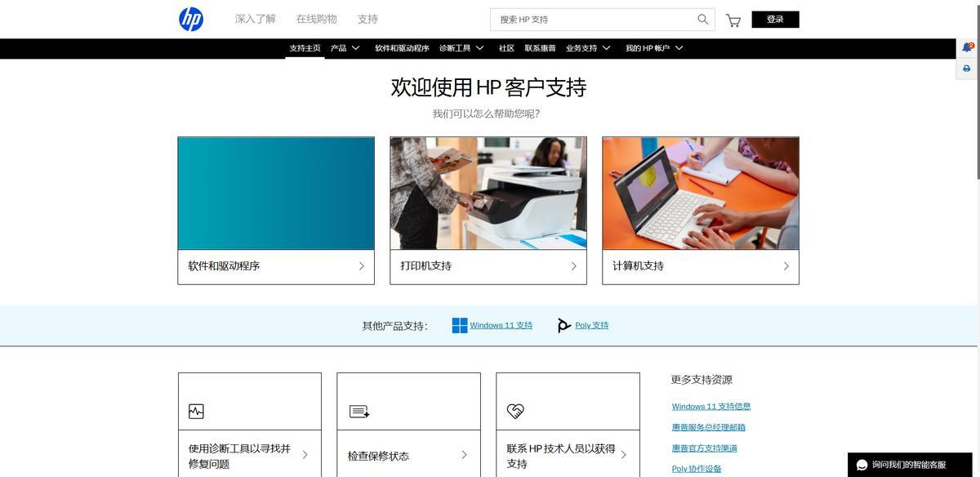Click the 搜索 HP 支持 search field

592,20
